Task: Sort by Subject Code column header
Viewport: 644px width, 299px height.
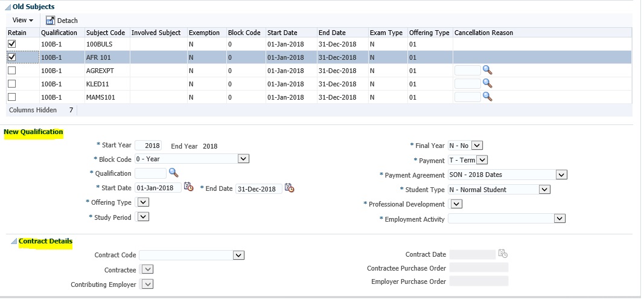Action: [x=105, y=33]
